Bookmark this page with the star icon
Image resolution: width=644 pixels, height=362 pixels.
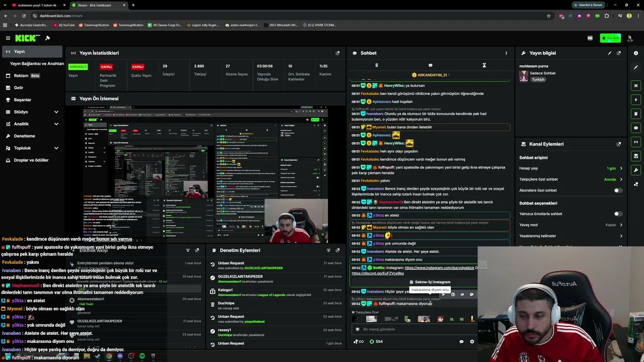pyautogui.click(x=548, y=16)
